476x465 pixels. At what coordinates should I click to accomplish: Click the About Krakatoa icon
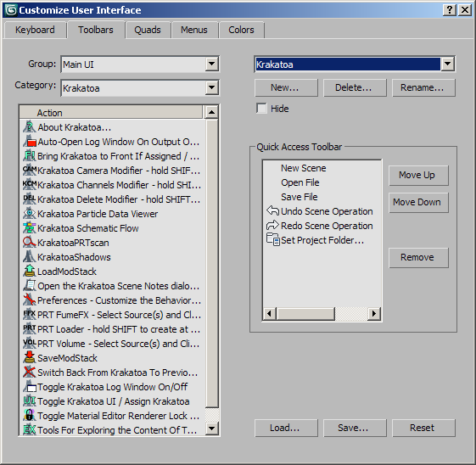pyautogui.click(x=30, y=127)
